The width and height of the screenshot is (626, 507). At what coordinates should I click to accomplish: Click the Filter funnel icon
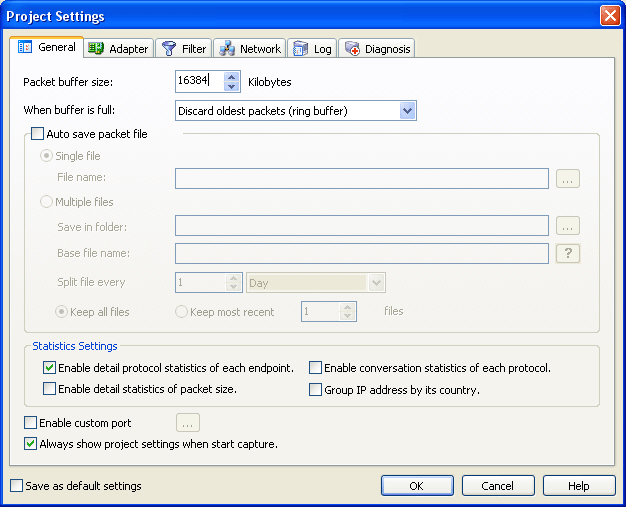pyautogui.click(x=169, y=48)
